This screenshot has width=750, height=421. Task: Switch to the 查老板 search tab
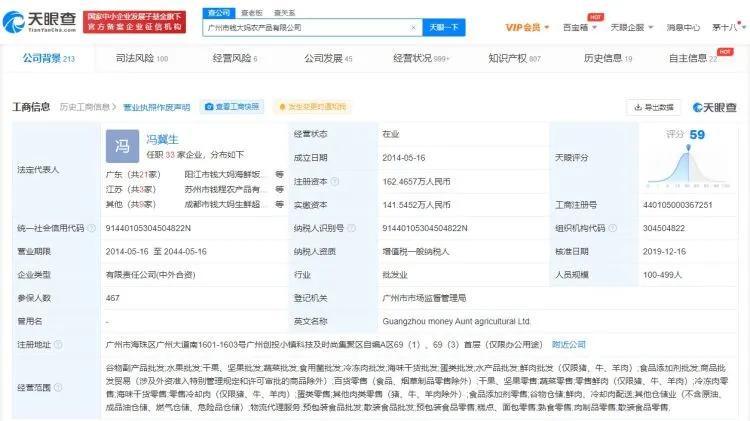coord(252,13)
